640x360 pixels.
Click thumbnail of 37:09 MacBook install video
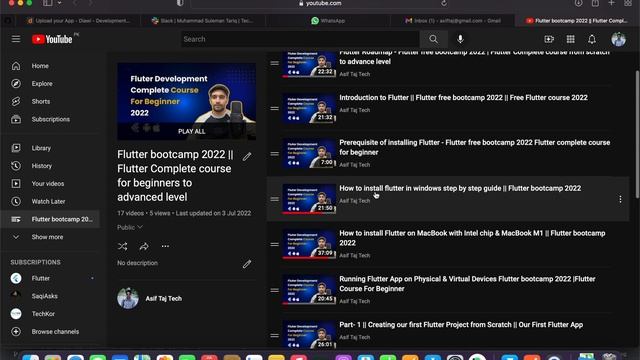tap(309, 244)
